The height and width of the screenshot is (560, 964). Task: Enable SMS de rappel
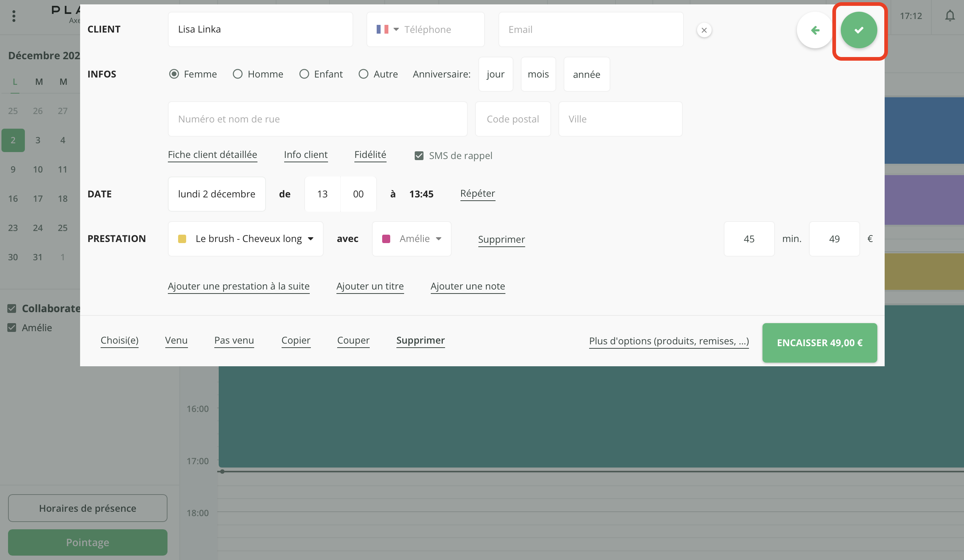419,155
